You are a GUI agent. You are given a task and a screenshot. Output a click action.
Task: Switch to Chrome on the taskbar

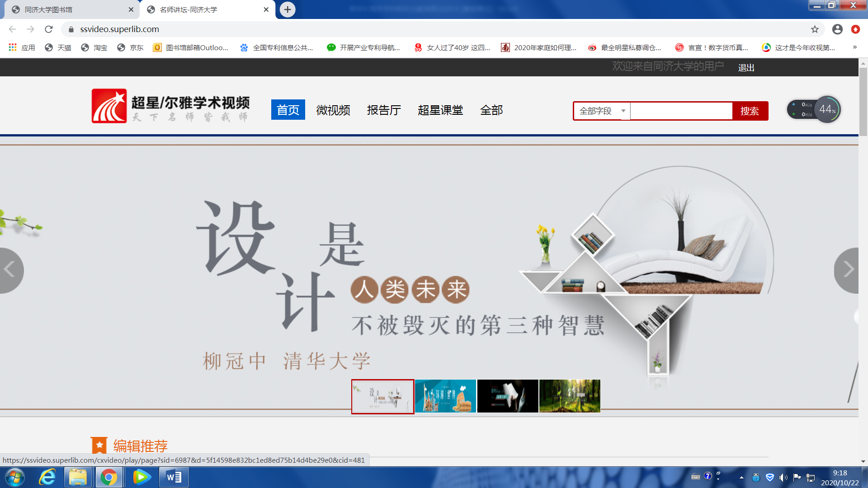pos(108,477)
